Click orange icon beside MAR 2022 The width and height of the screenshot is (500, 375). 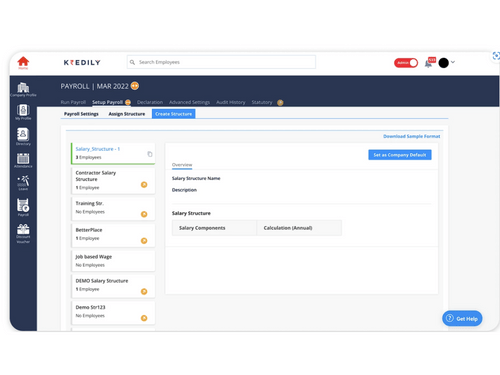135,86
